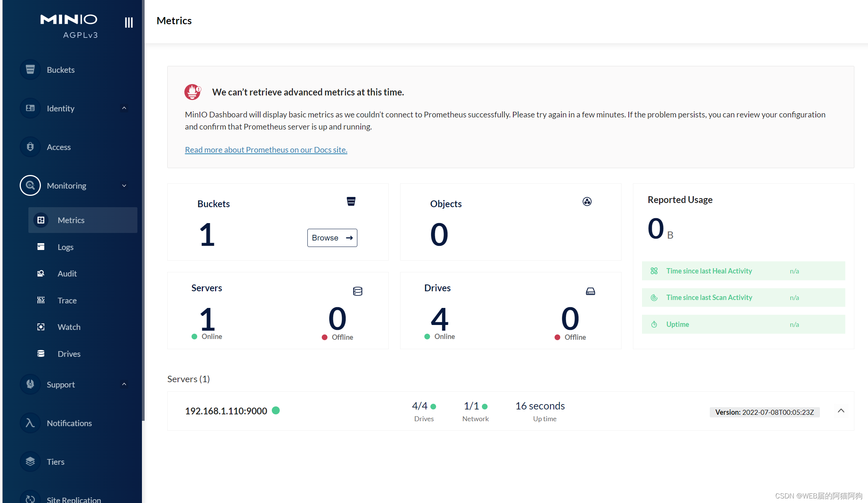Click the Servers (1) heading
The height and width of the screenshot is (503, 868).
(189, 379)
